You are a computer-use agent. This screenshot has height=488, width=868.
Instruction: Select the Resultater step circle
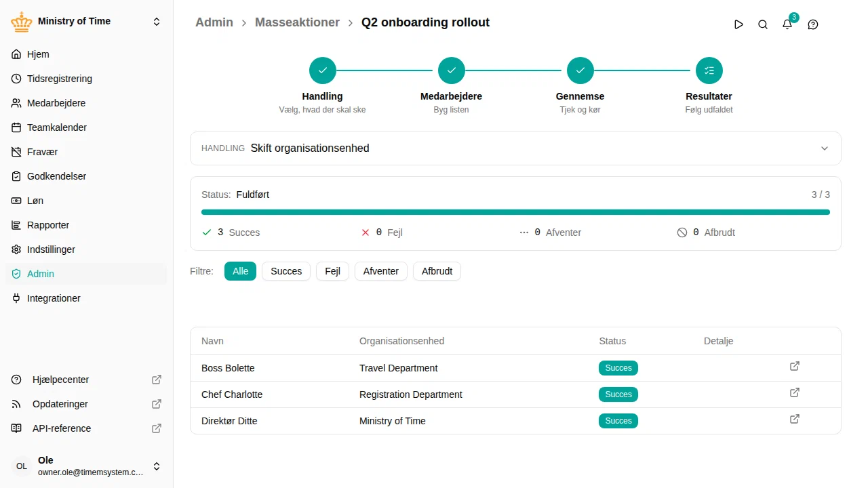(709, 70)
